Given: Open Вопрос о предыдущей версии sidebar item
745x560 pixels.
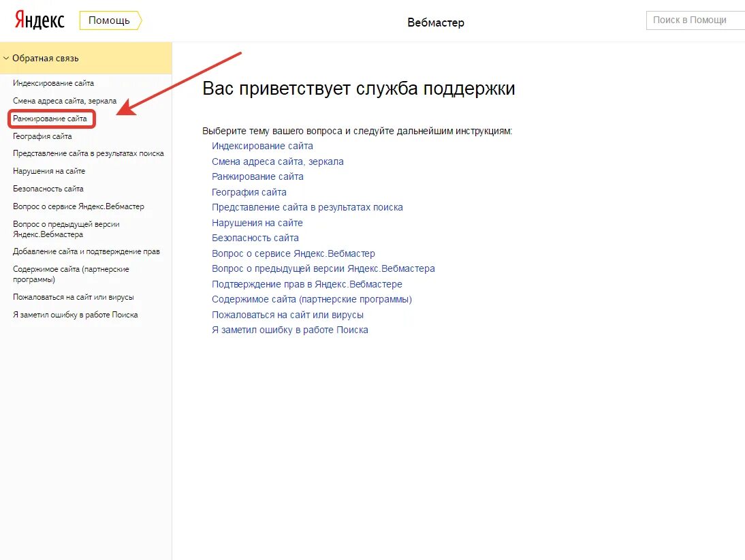Looking at the screenshot, I should [x=66, y=229].
